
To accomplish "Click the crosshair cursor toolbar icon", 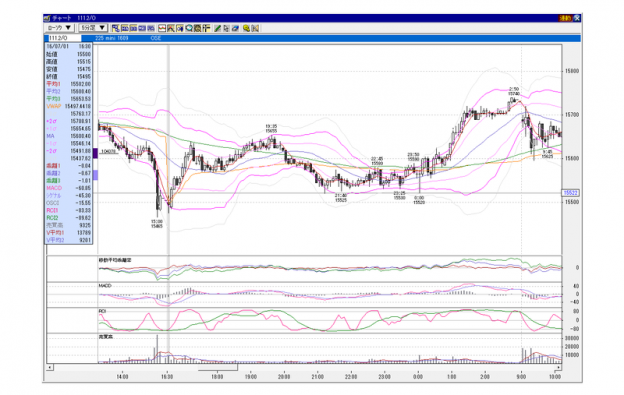I will tap(206, 28).
